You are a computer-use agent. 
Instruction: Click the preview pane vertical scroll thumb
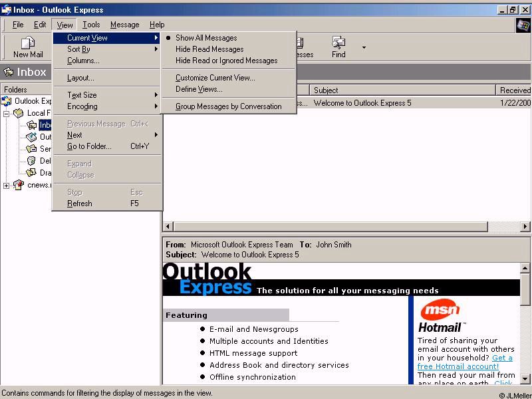525,289
